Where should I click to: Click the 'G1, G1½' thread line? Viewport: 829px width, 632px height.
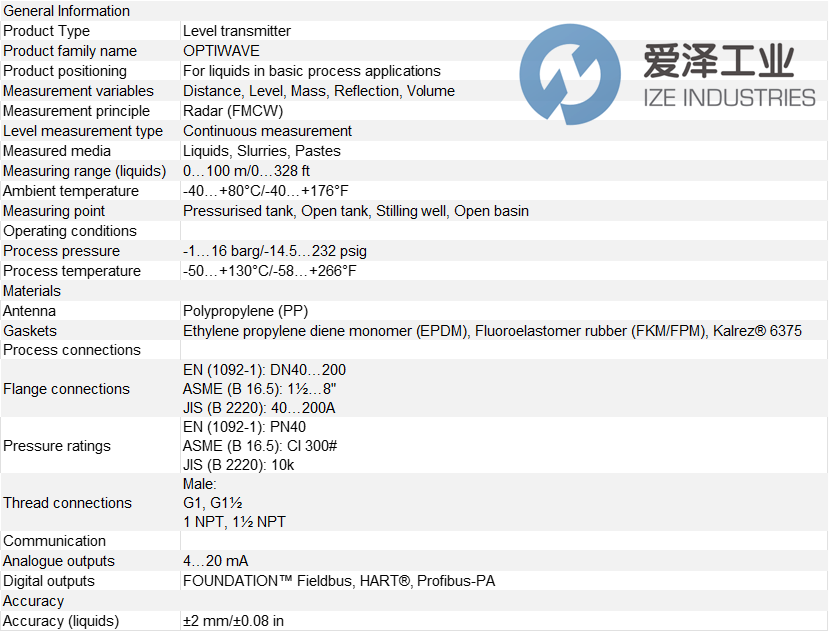click(x=213, y=503)
